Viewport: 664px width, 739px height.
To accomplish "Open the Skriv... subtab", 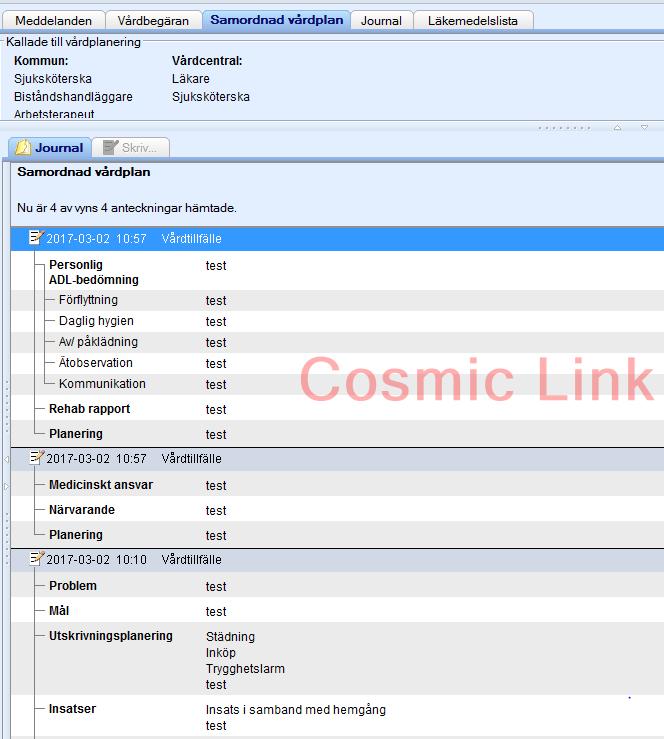I will (131, 148).
